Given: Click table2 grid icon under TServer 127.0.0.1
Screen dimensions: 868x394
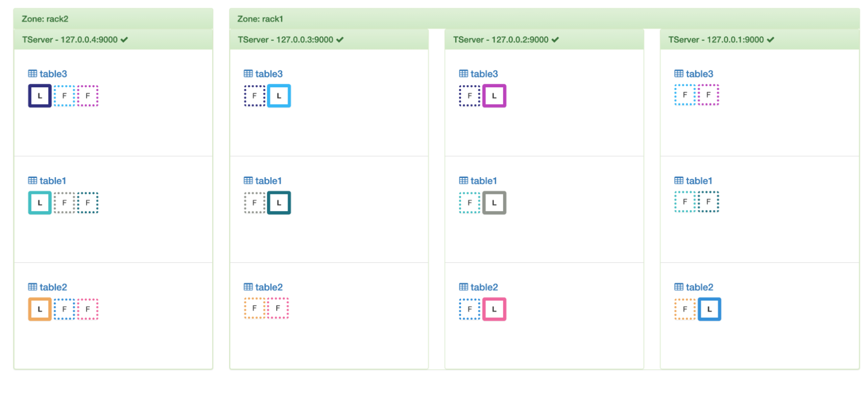Looking at the screenshot, I should [x=679, y=287].
